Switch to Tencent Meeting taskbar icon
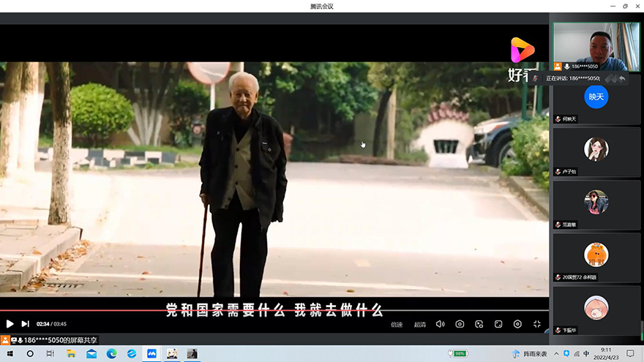Image resolution: width=644 pixels, height=362 pixels. (151, 353)
